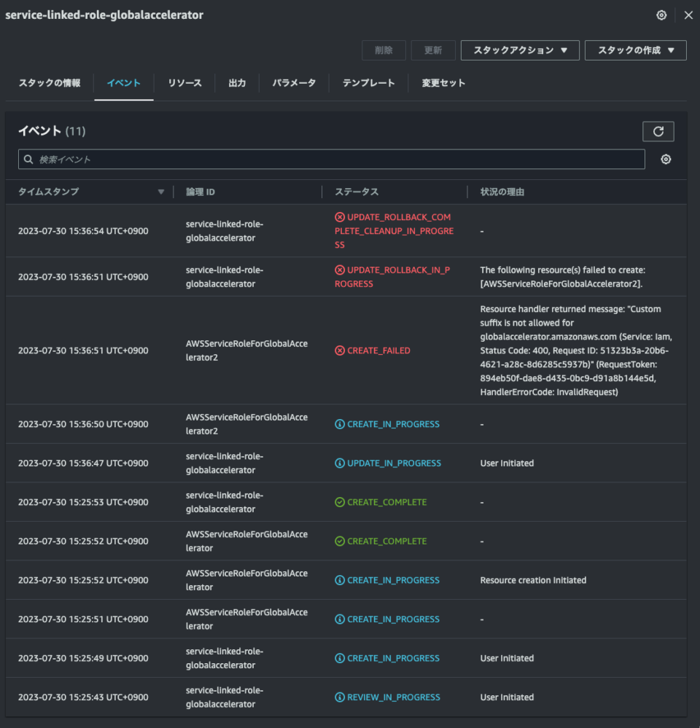Click the refresh icon in the イベント panel
The width and height of the screenshot is (700, 728).
(x=658, y=131)
